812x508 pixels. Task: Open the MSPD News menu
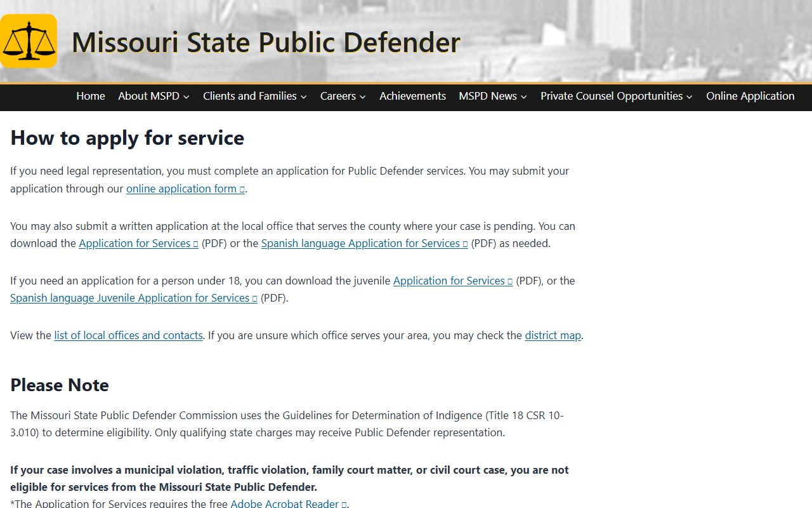pos(488,96)
